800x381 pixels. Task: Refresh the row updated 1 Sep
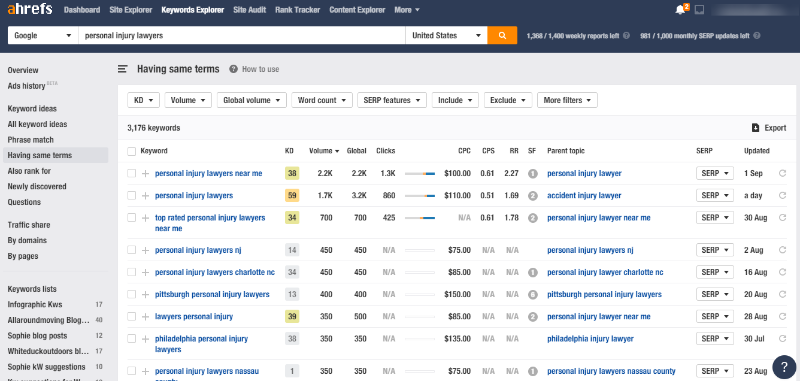[x=782, y=173]
